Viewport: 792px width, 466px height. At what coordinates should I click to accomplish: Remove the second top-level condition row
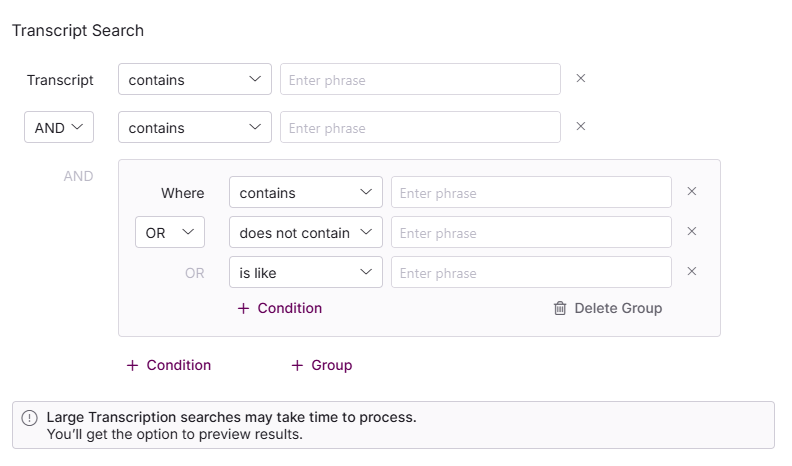[x=580, y=127]
